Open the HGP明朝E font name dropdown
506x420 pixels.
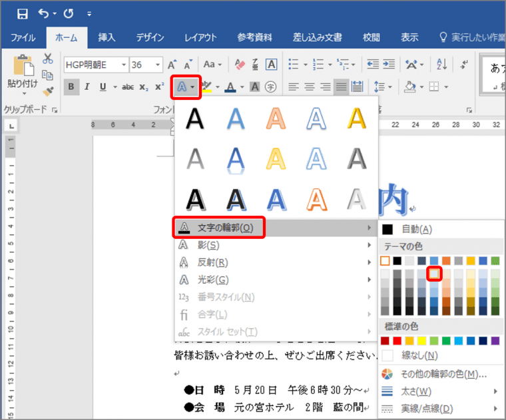[x=124, y=65]
